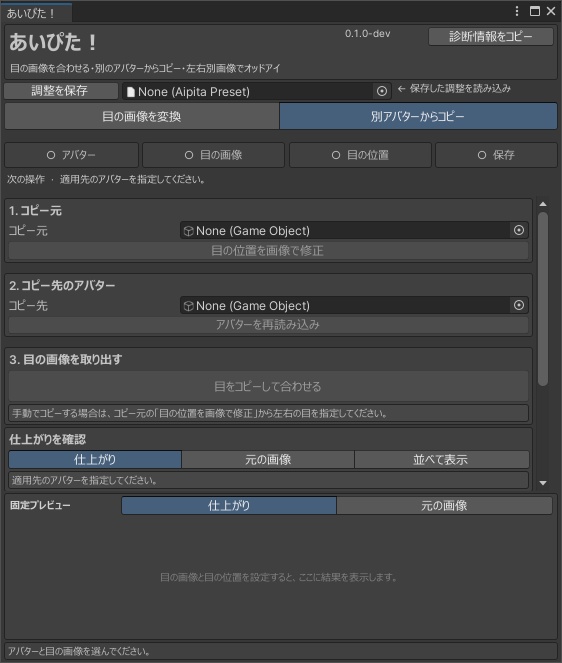Select the コピー元 Game Object field
Screen dimensions: 562x663
coord(354,230)
